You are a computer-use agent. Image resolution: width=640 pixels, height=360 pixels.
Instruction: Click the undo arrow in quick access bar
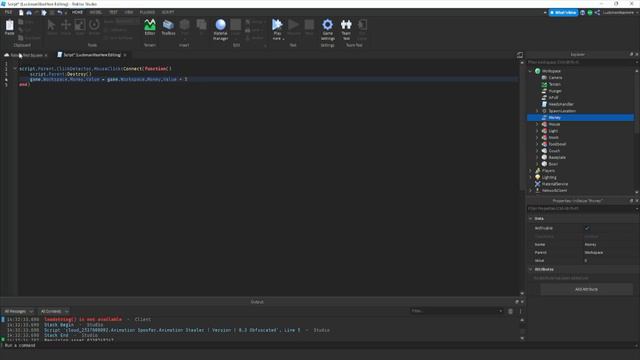click(60, 13)
